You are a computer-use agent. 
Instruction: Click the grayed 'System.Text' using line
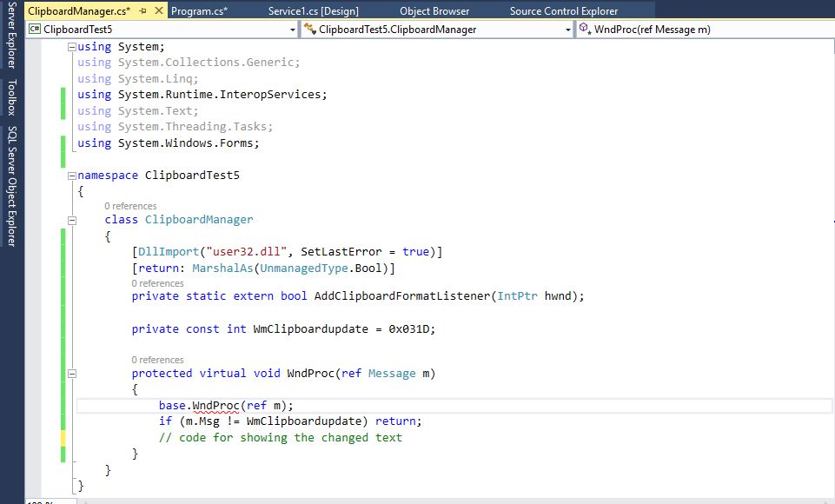click(157, 111)
